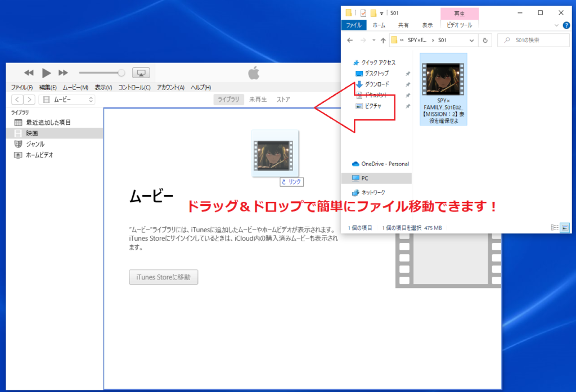Open the ムービー(M) menu in iTunes
Viewport: 576px width, 392px height.
(75, 87)
